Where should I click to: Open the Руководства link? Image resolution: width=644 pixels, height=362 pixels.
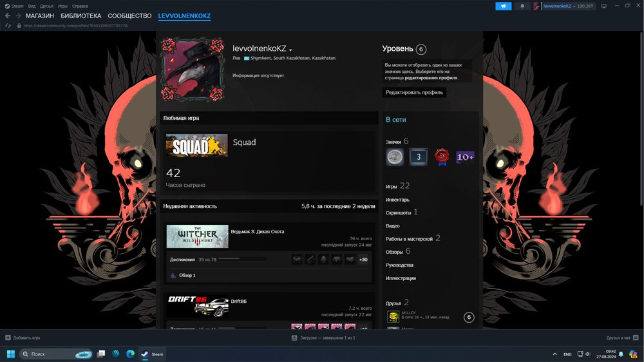coord(399,265)
